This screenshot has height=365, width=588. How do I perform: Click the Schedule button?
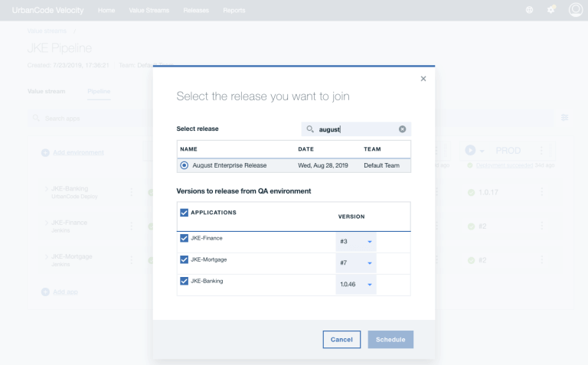[x=390, y=340]
